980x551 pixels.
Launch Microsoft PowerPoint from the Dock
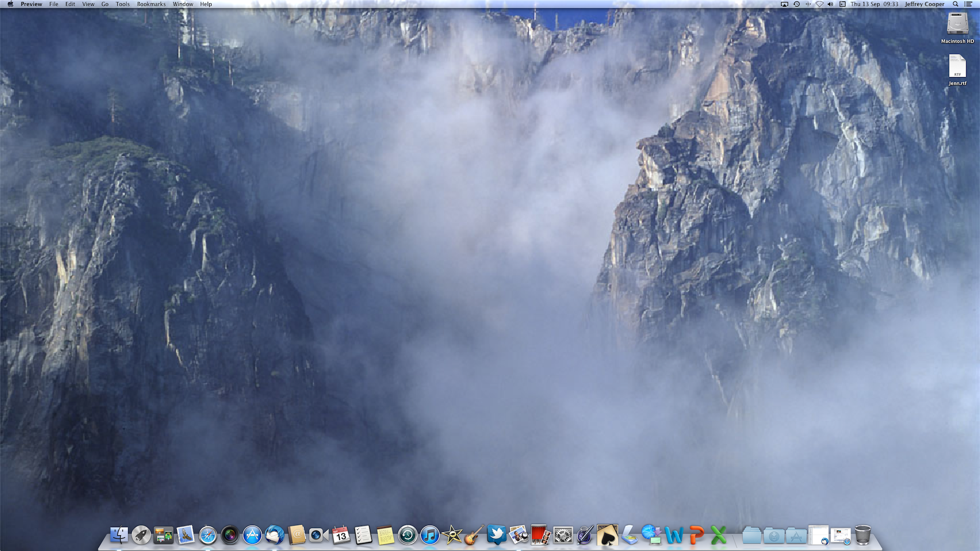(696, 535)
